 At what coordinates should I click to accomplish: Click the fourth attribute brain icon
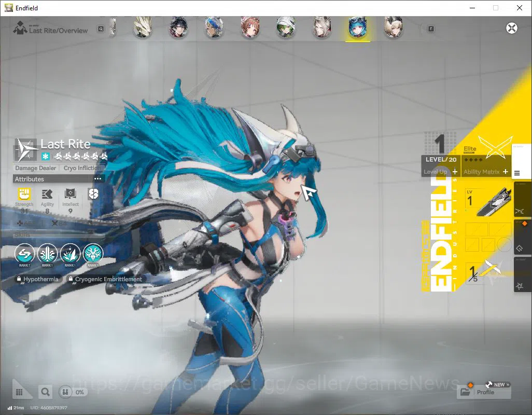[x=93, y=194]
